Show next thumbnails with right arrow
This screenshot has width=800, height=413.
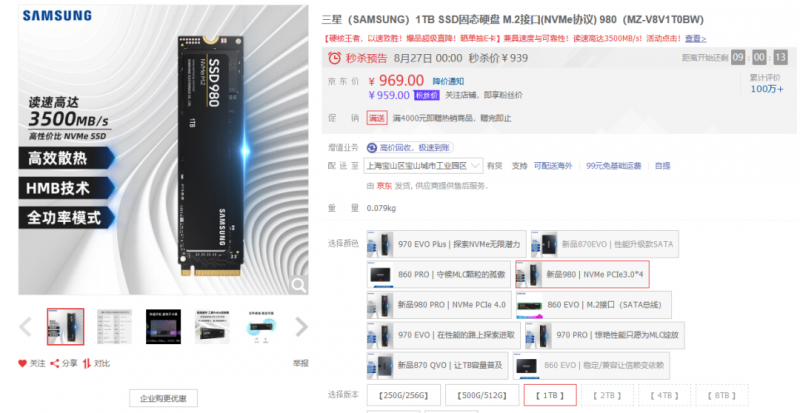click(x=302, y=327)
